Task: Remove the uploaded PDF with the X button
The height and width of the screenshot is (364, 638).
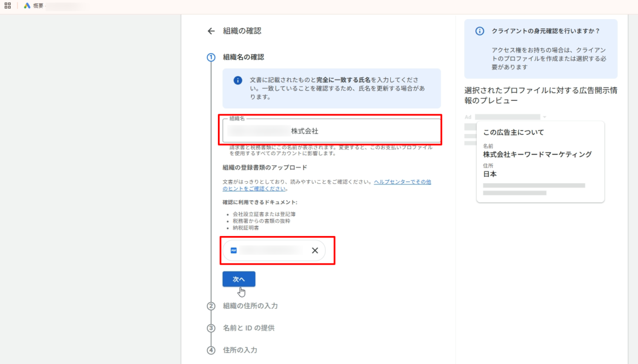Action: point(315,250)
